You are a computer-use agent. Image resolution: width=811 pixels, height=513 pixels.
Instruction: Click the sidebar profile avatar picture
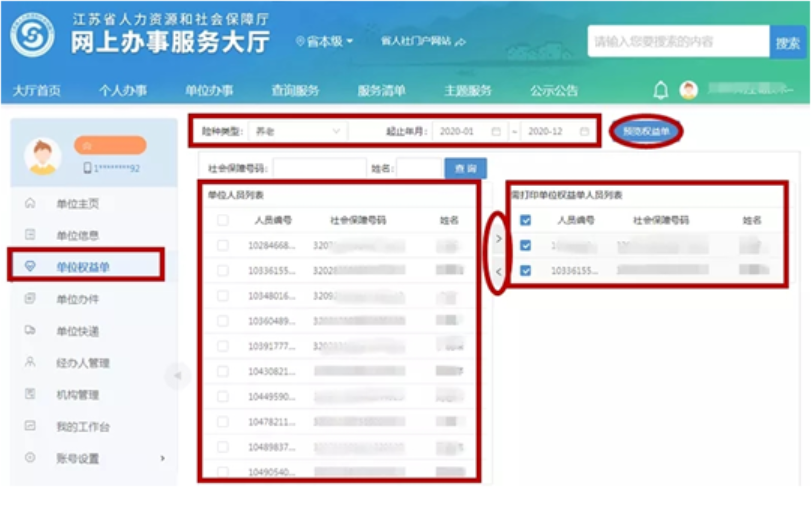42,156
